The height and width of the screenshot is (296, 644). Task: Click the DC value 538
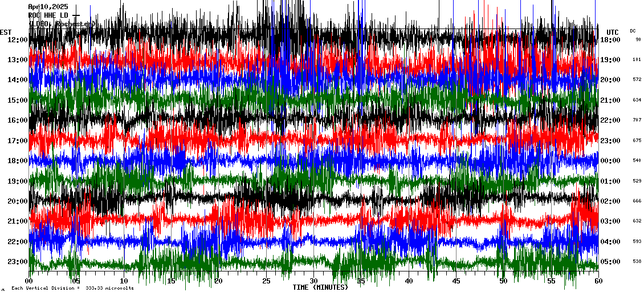pos(637,262)
